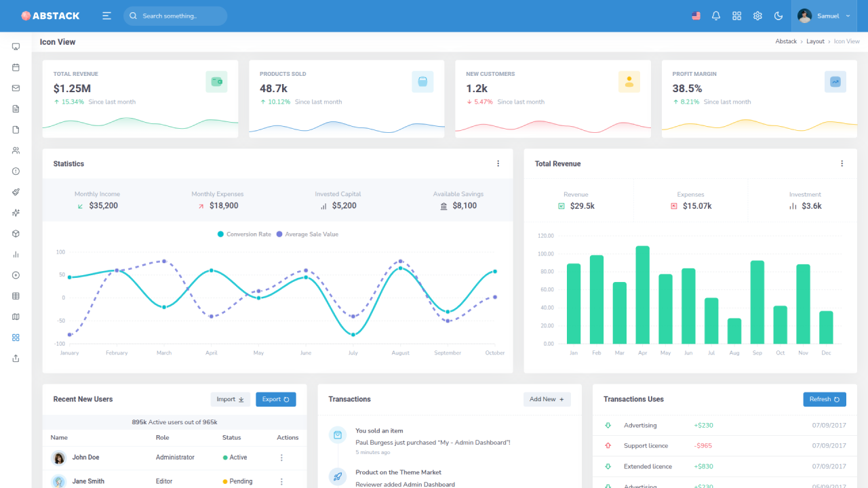
Task: Click the Abstack logo
Action: click(50, 16)
